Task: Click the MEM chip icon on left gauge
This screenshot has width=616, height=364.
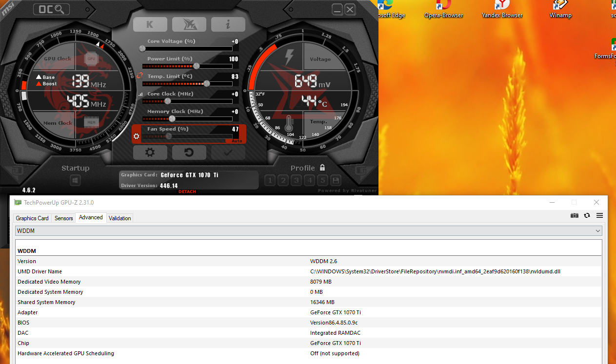Action: pos(91,122)
